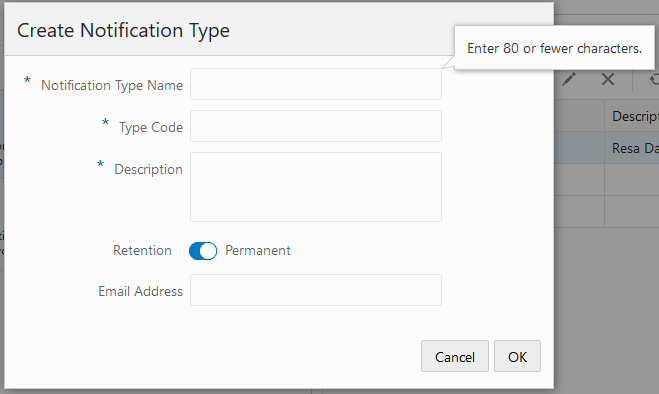Toggle the Retention Permanent switch
Viewport: 659px width, 394px height.
point(203,251)
